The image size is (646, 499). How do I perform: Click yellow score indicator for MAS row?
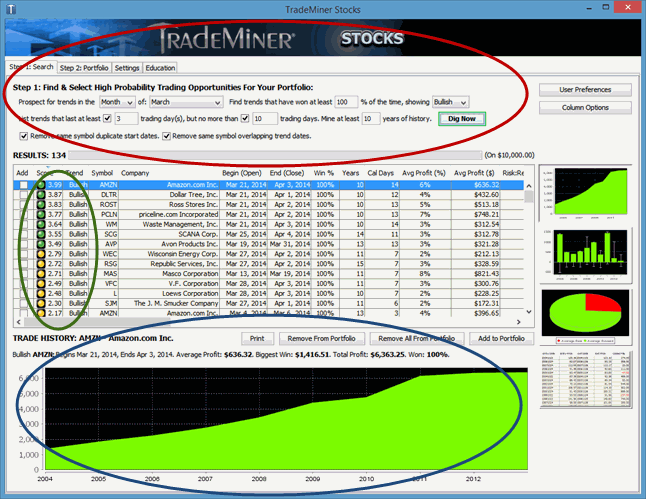(41, 274)
